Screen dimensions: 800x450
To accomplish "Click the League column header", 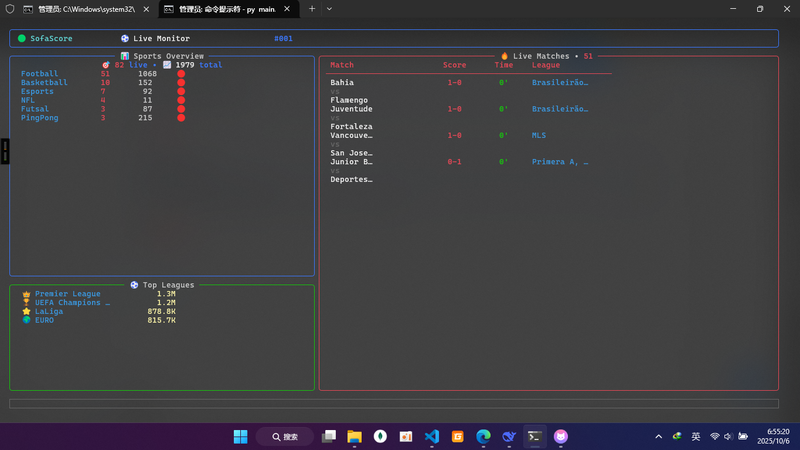I will click(x=546, y=65).
